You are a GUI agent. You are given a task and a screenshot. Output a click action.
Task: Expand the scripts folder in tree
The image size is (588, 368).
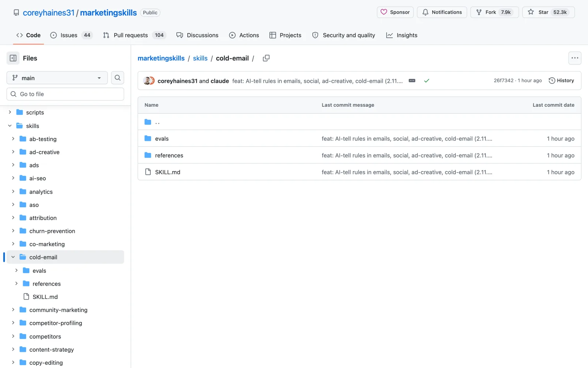10,112
